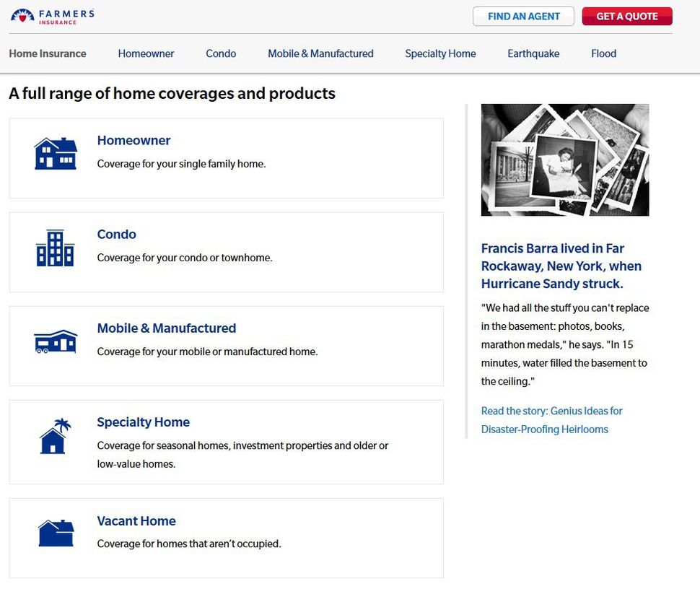
Task: Open the Disaster-Proofing Heirlooms story link
Action: tap(552, 420)
